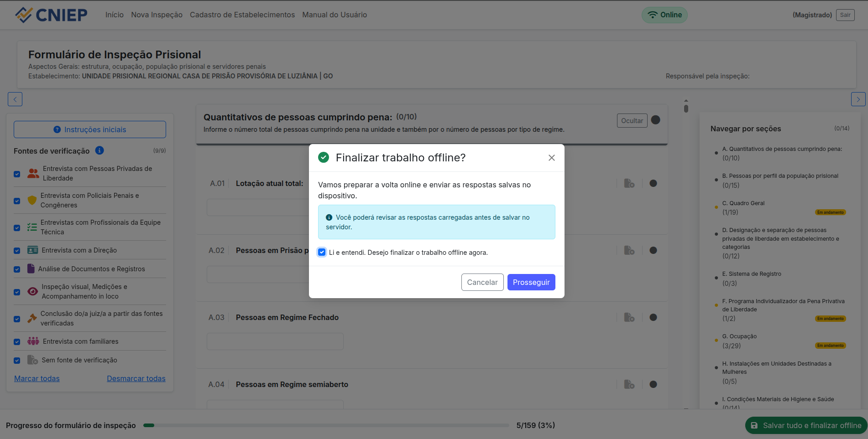This screenshot has height=439, width=868.
Task: Collapse the left panel with chevron button
Action: (15, 99)
